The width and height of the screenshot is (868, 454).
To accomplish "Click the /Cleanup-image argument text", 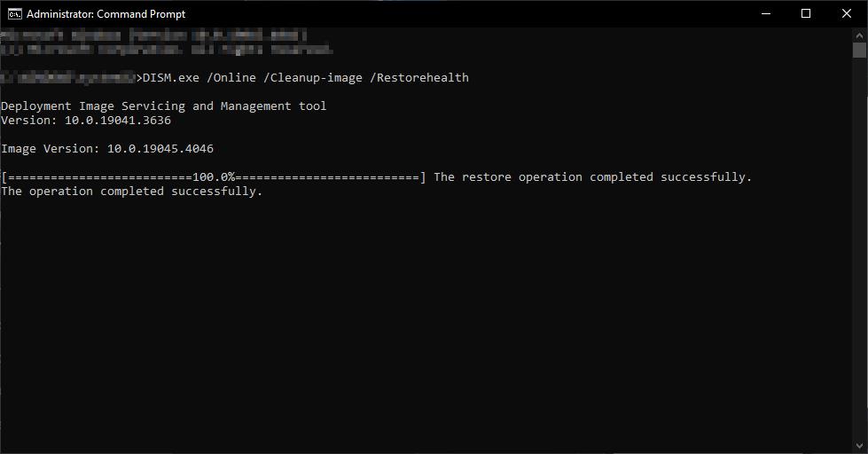I will tap(317, 78).
